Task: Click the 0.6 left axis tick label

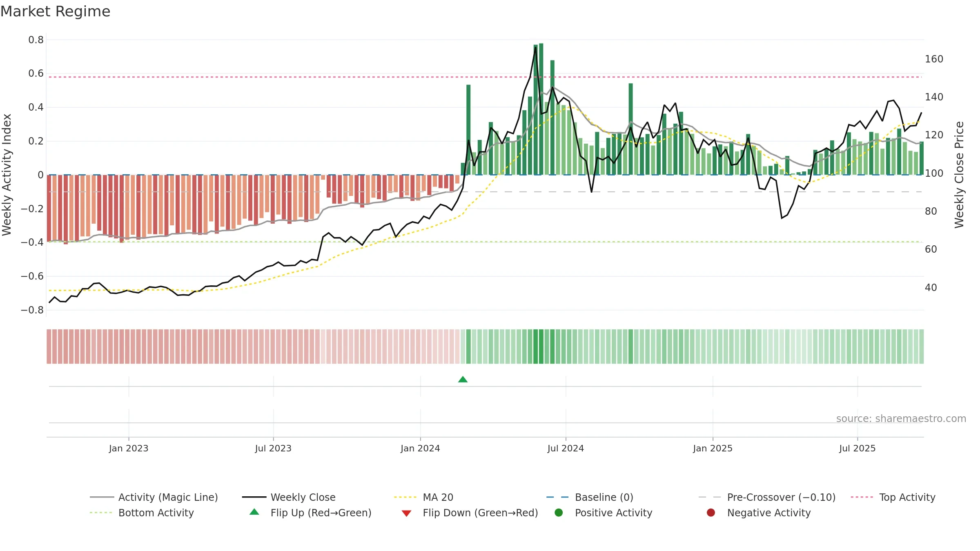Action: (x=36, y=73)
